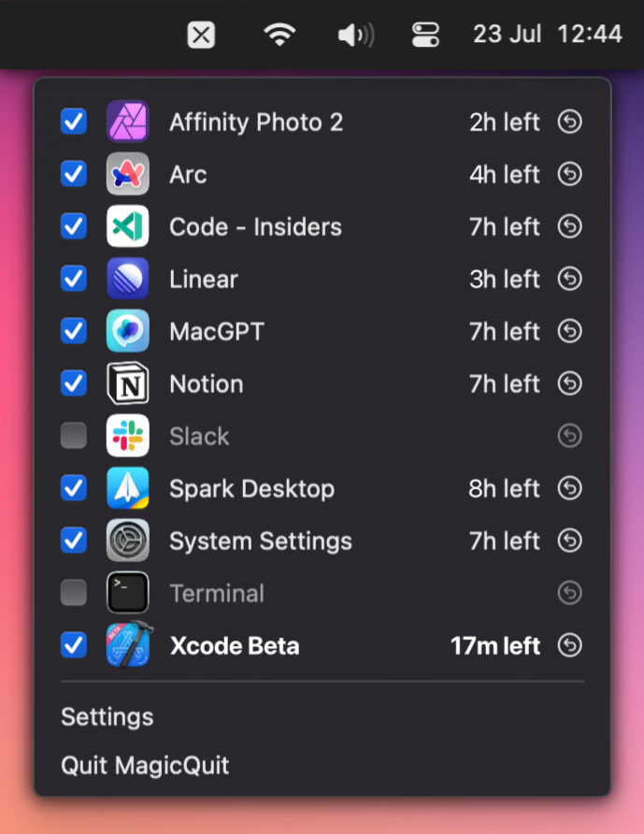Click the System Settings label
Image resolution: width=644 pixels, height=834 pixels.
pos(261,542)
